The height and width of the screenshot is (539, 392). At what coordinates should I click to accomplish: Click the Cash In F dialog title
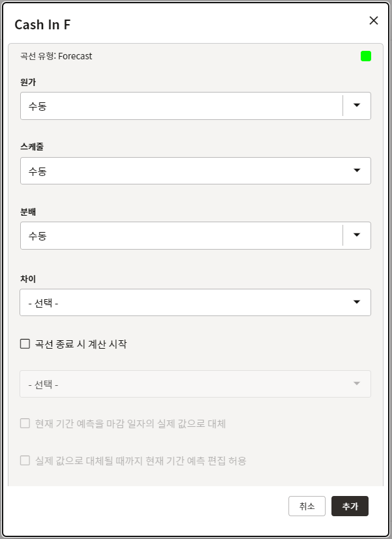coord(42,25)
